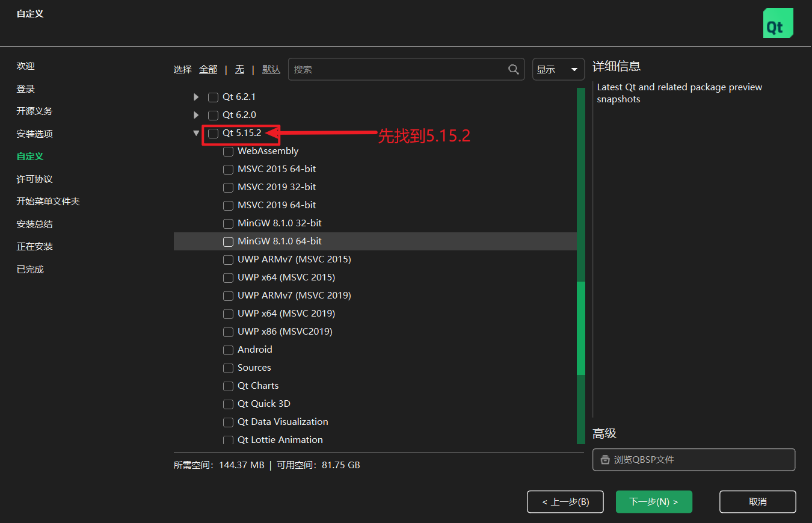The image size is (812, 523).
Task: Click the 详细信息 heading
Action: pyautogui.click(x=617, y=66)
